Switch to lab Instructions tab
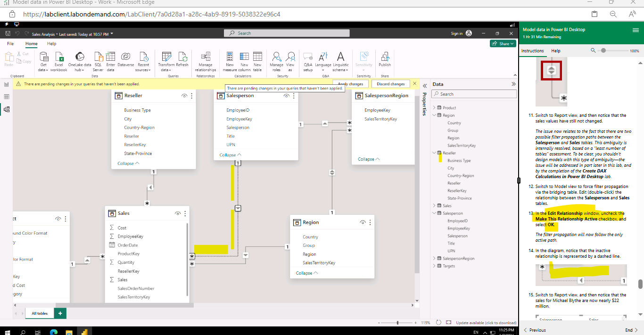644x335 pixels. pyautogui.click(x=532, y=51)
